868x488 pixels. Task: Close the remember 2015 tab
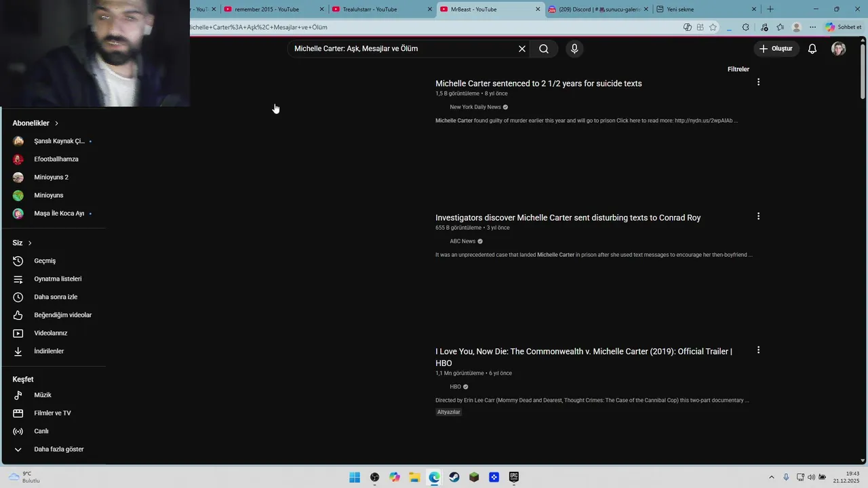point(322,9)
